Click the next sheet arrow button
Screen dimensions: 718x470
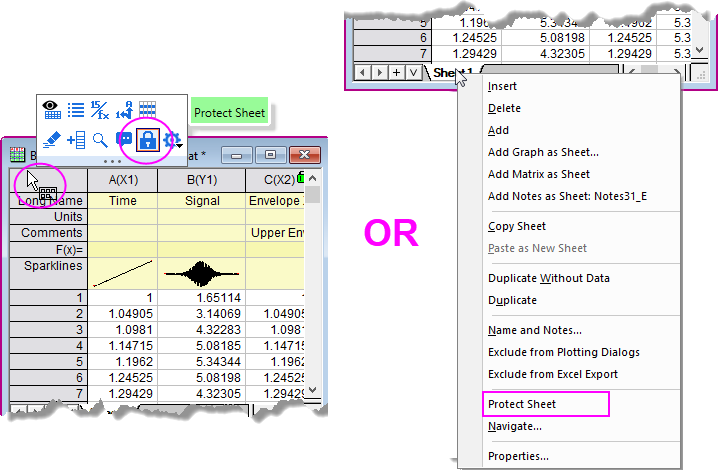click(x=380, y=72)
